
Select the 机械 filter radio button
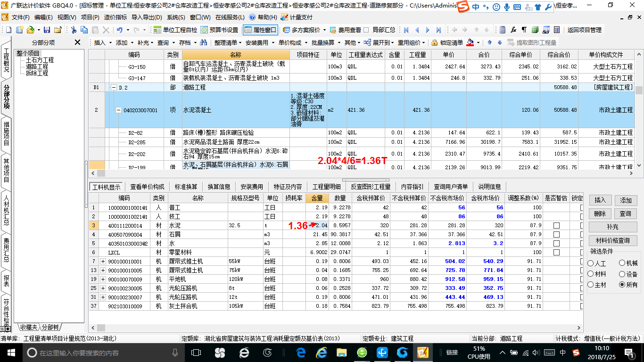pos(622,263)
